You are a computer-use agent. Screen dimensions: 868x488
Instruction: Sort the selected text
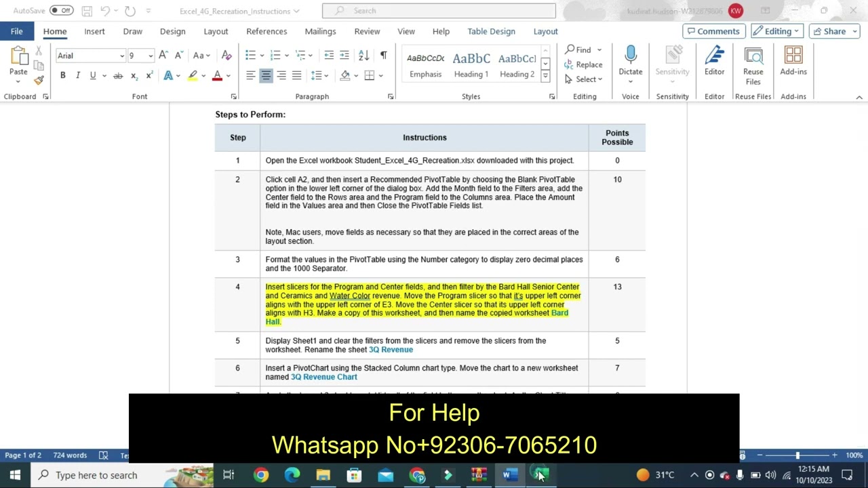[363, 56]
